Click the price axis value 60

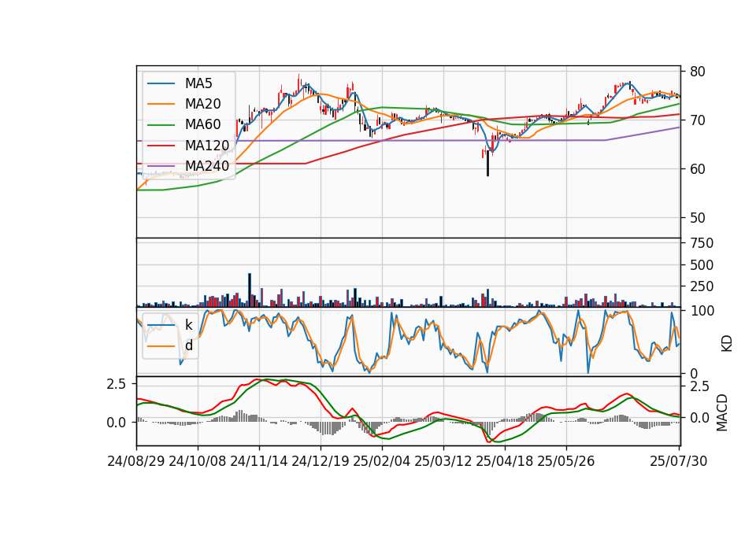[x=698, y=169]
